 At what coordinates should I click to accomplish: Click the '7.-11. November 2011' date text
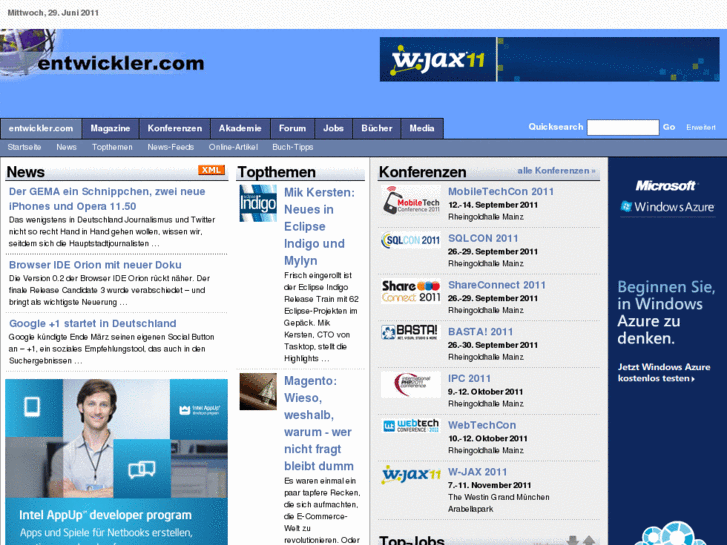point(489,485)
